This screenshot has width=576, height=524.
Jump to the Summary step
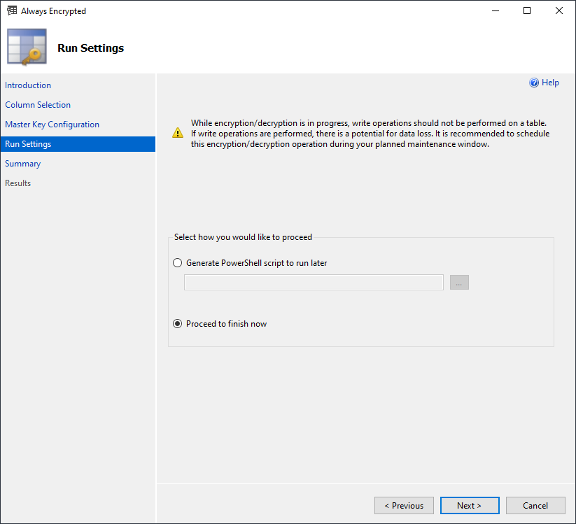tap(23, 164)
